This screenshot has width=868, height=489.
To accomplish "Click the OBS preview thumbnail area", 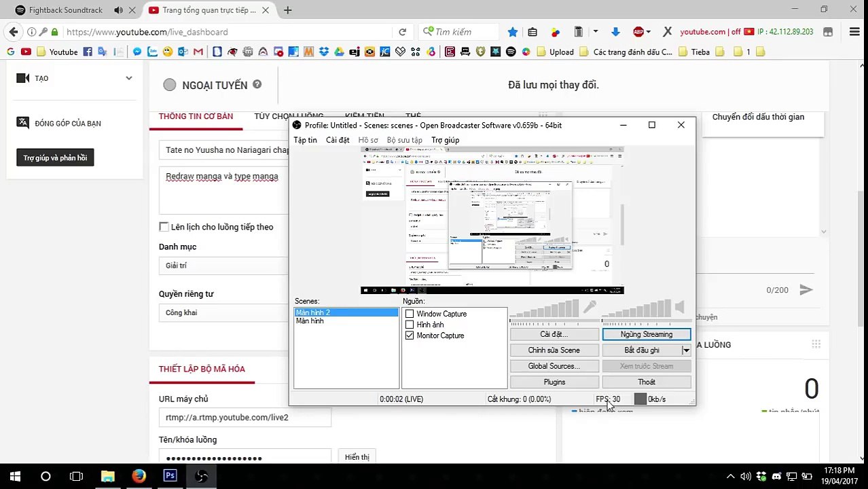I will click(492, 221).
